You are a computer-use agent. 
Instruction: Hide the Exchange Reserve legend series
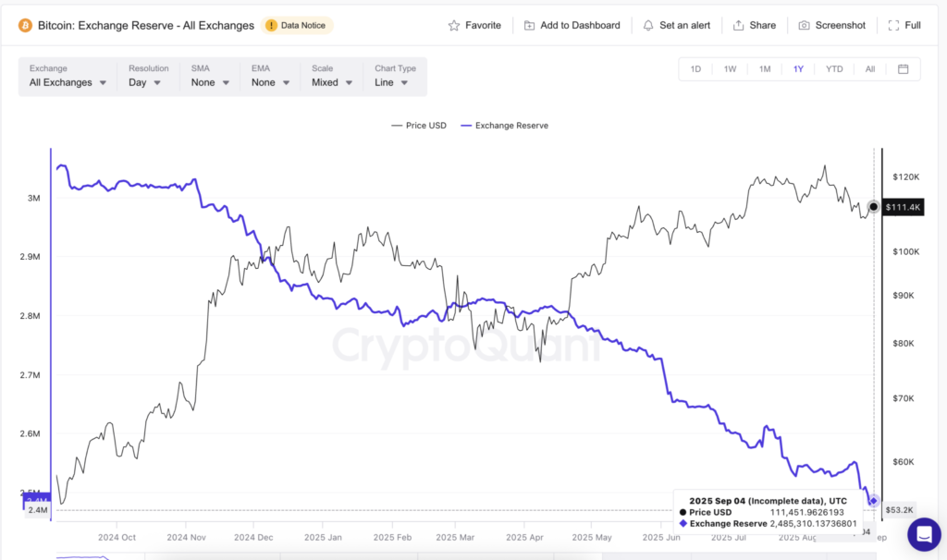click(x=504, y=125)
